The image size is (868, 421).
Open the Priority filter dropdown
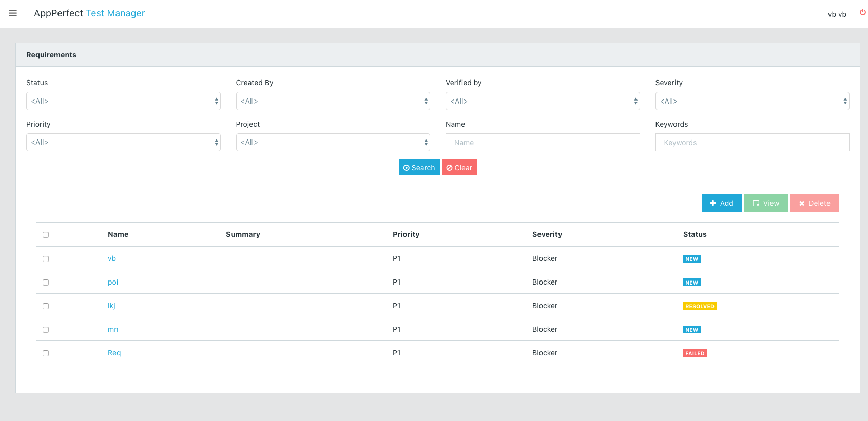click(123, 142)
